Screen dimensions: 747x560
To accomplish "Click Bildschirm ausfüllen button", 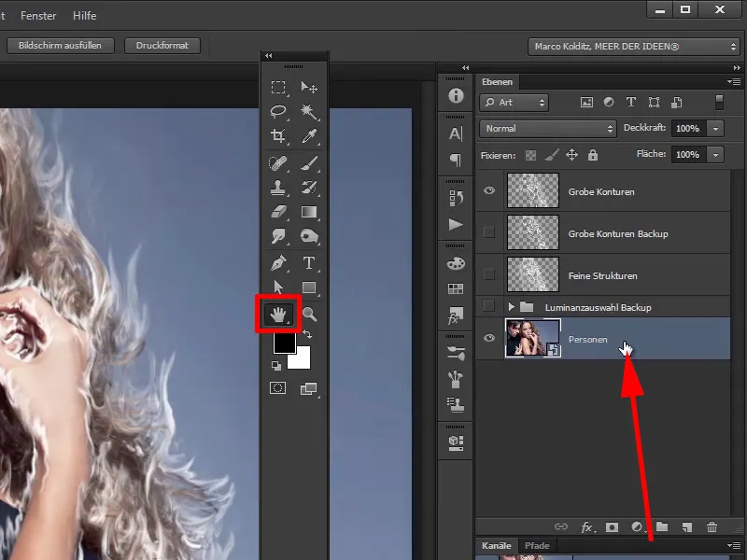I will click(x=60, y=46).
